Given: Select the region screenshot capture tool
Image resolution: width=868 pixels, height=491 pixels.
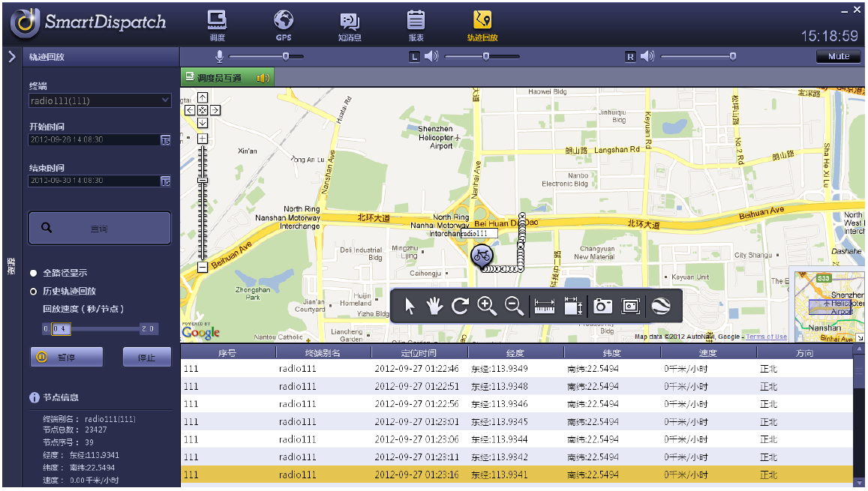Looking at the screenshot, I should coord(630,306).
